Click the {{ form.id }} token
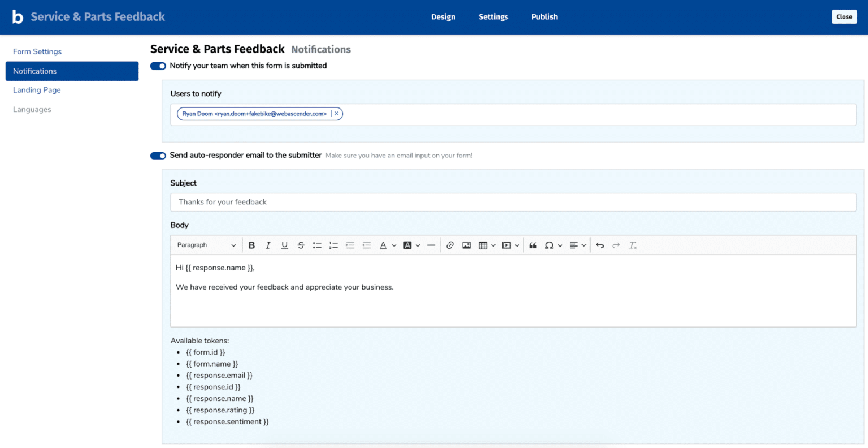 click(206, 352)
